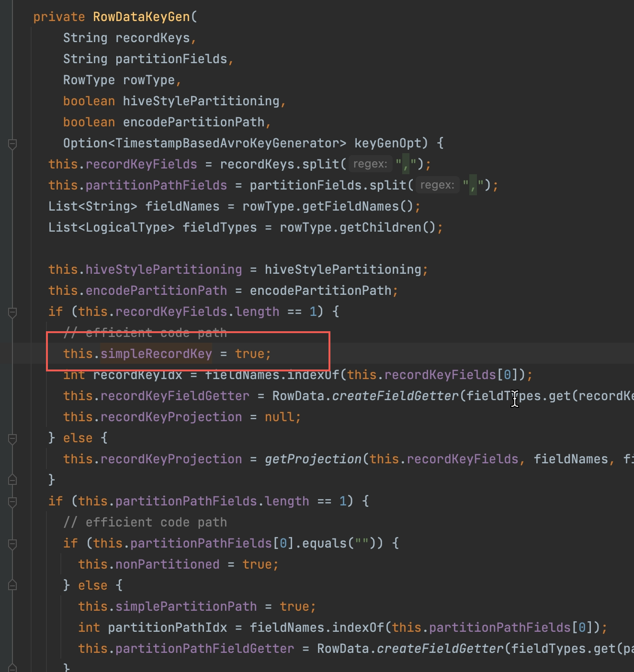Collapse fold marker at else before getProjection
The image size is (634, 672).
click(13, 438)
